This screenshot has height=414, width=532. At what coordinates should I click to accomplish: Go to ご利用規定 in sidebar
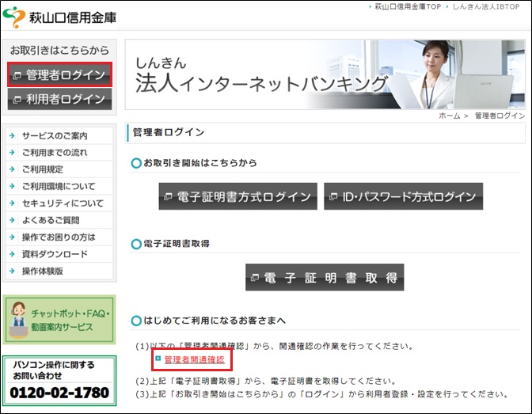[x=43, y=169]
